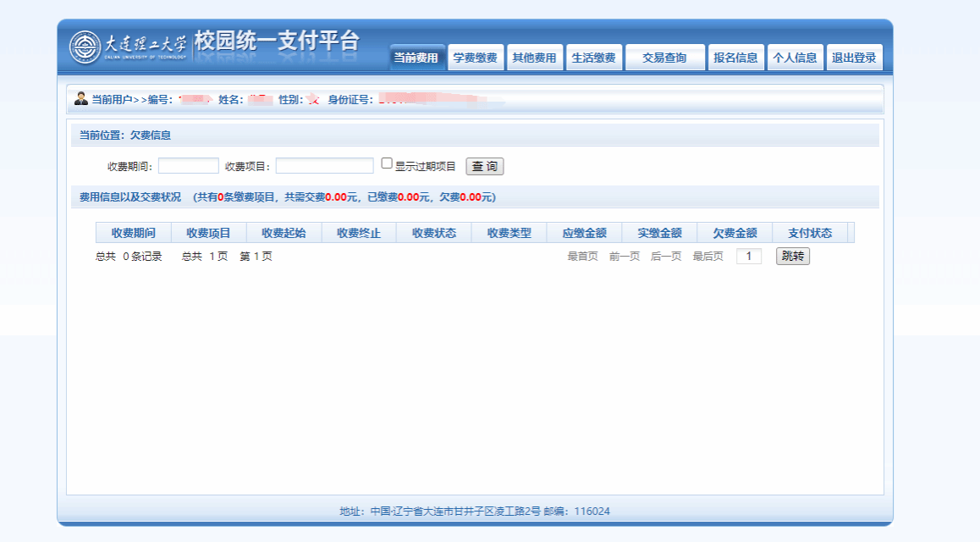Open the 个人信息 tab

[795, 58]
